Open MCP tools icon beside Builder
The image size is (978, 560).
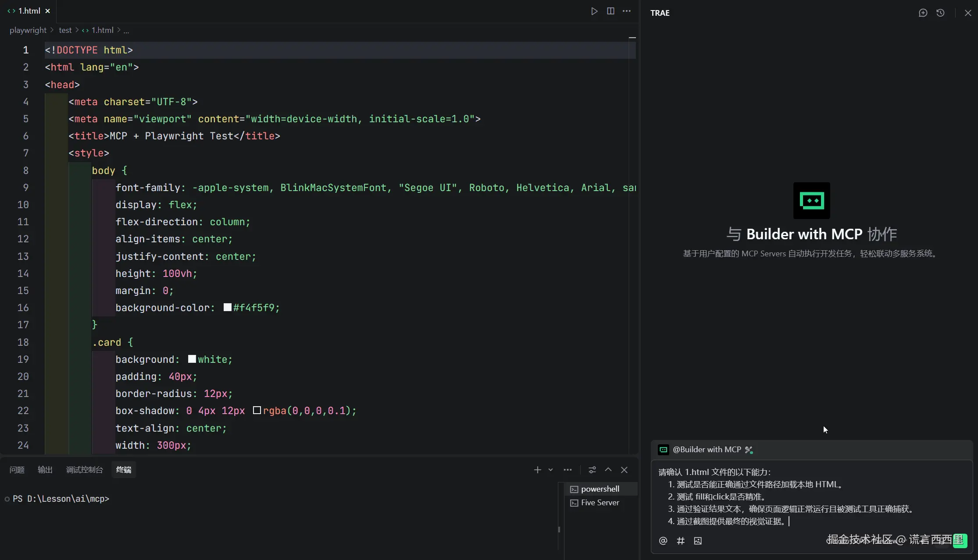[749, 450]
